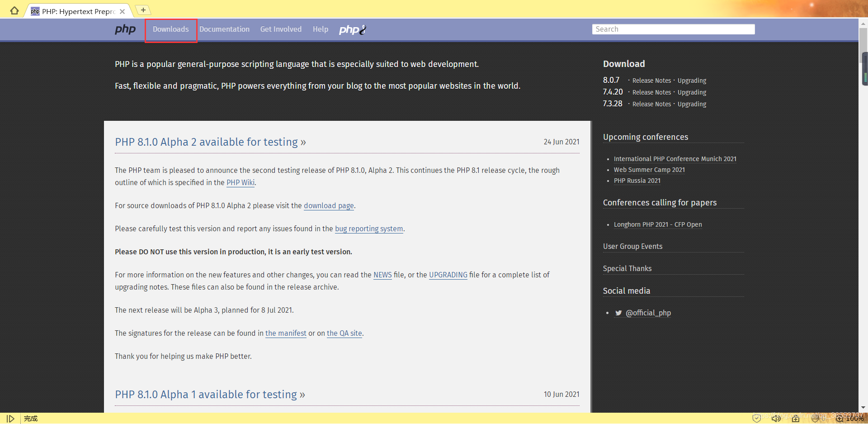Open Release Notes for 8.0.7
The image size is (868, 424).
click(x=651, y=81)
